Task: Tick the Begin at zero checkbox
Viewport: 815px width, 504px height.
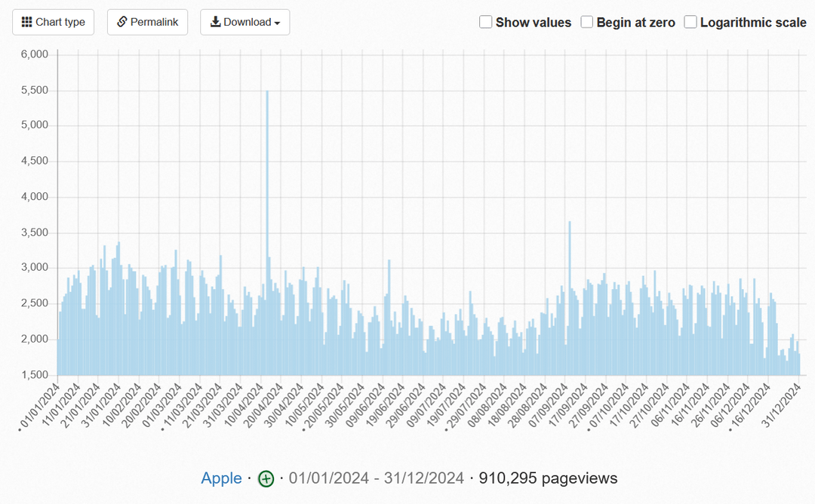Action: tap(587, 22)
